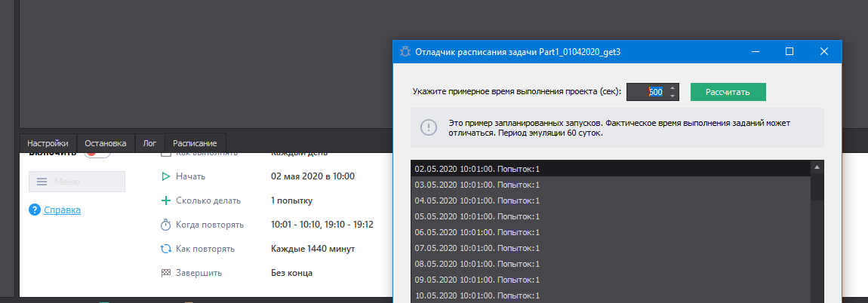Click the checkered flag icon beside Завершить
Viewport: 868px width, 303px height.
point(166,273)
